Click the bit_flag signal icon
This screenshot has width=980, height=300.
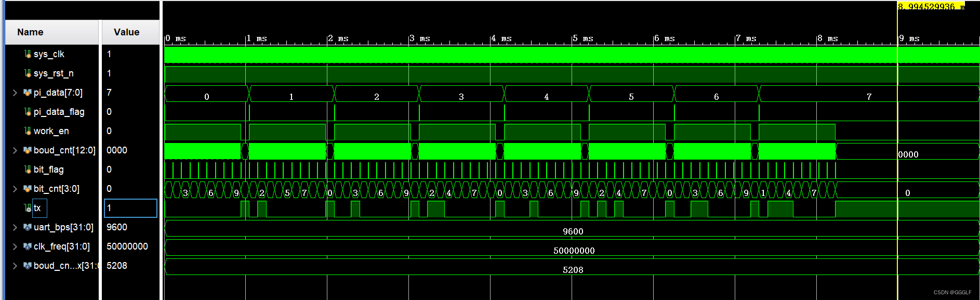click(28, 169)
